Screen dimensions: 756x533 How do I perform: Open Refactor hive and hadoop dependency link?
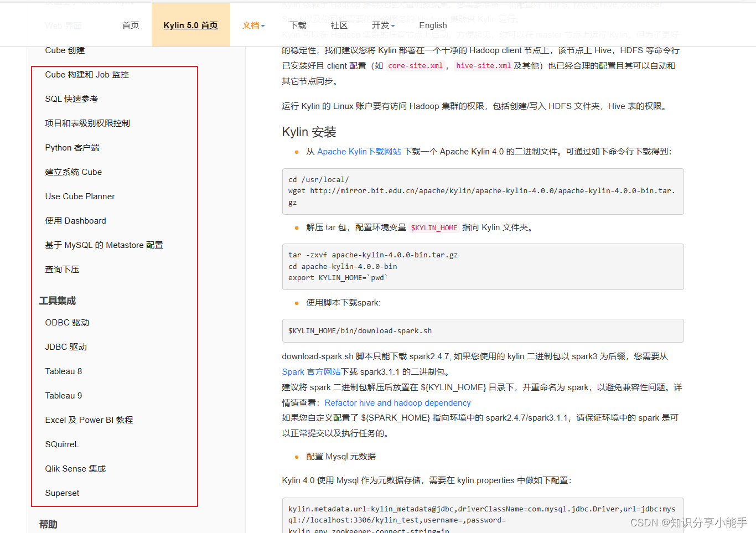tap(397, 403)
